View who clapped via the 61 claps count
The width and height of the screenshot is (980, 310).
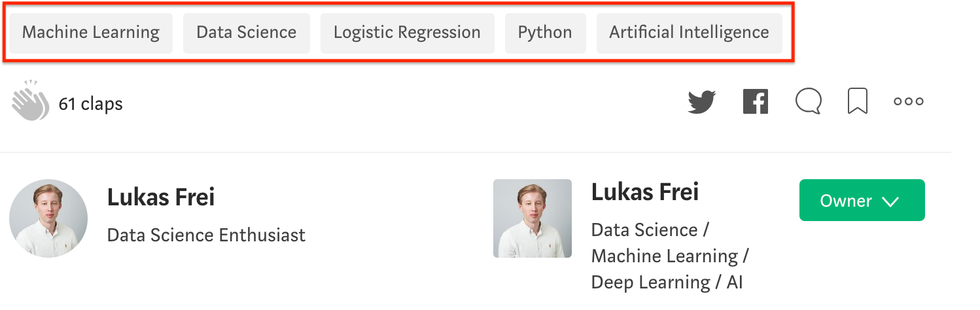[91, 103]
